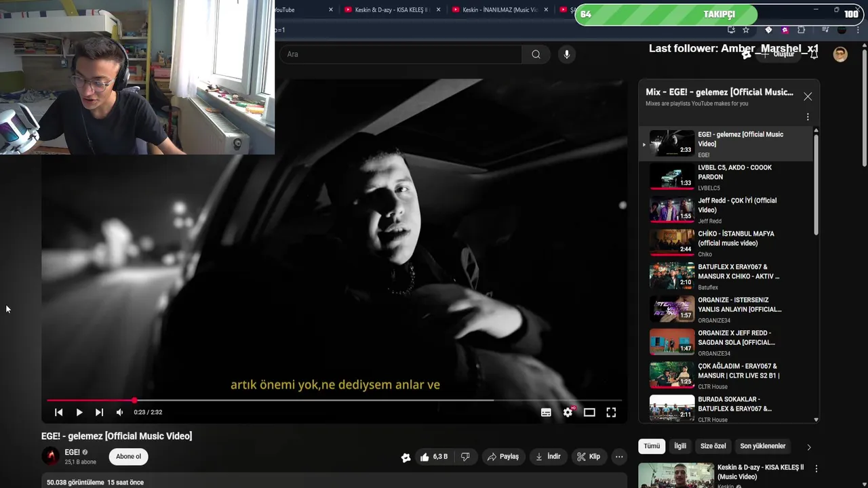868x488 pixels.
Task: Open 'ORGANIZE - ISTERSENIZ YANLIS ANLAYIN' video
Action: 726,309
